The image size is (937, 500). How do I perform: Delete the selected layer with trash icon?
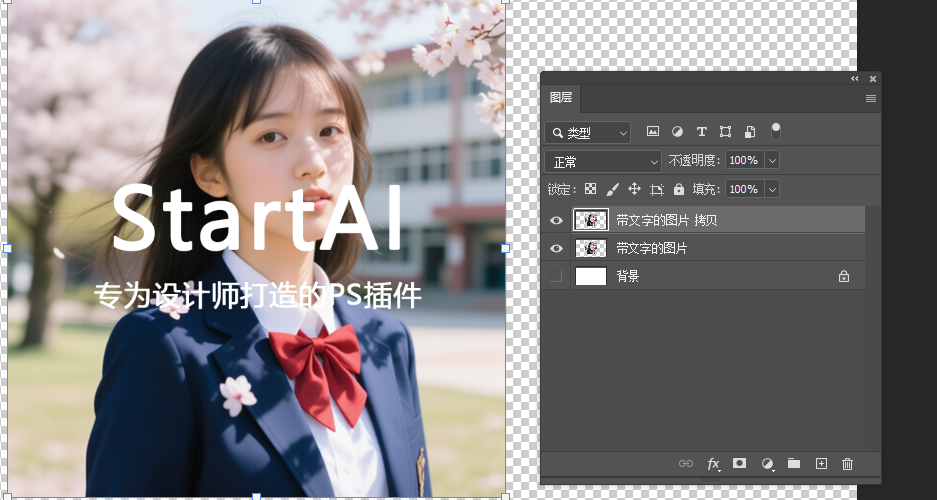coord(848,464)
